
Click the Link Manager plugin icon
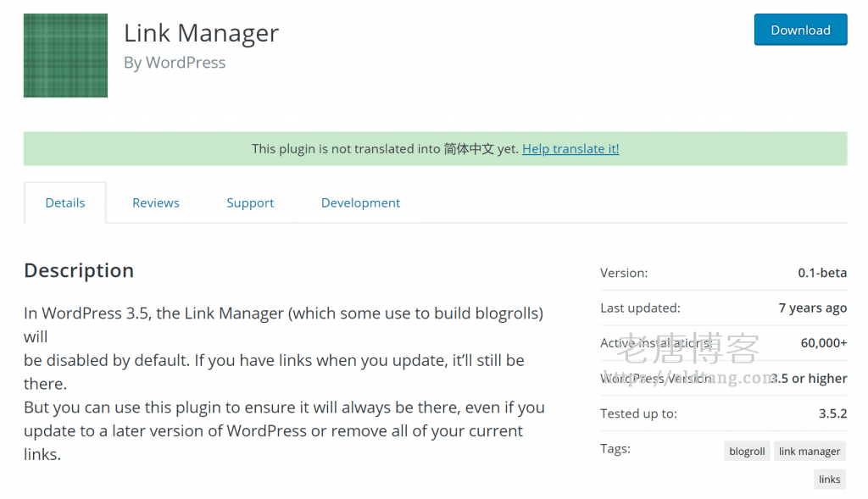pyautogui.click(x=65, y=55)
